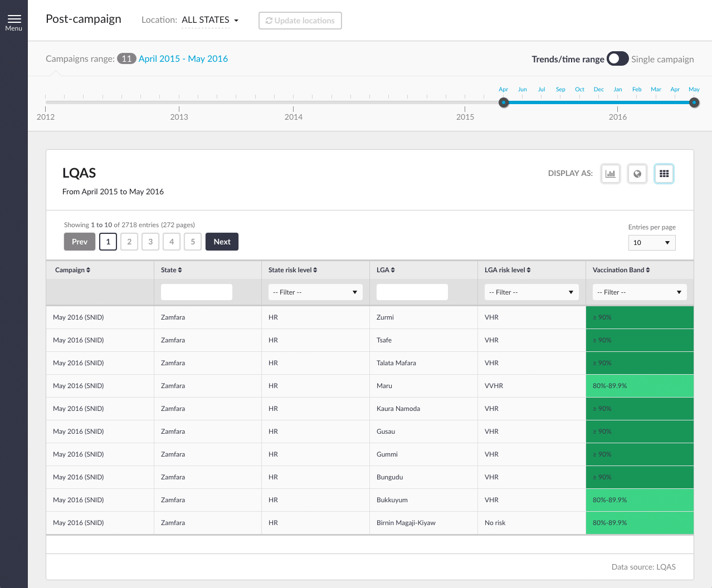
Task: Go to page 5 of results
Action: [193, 242]
